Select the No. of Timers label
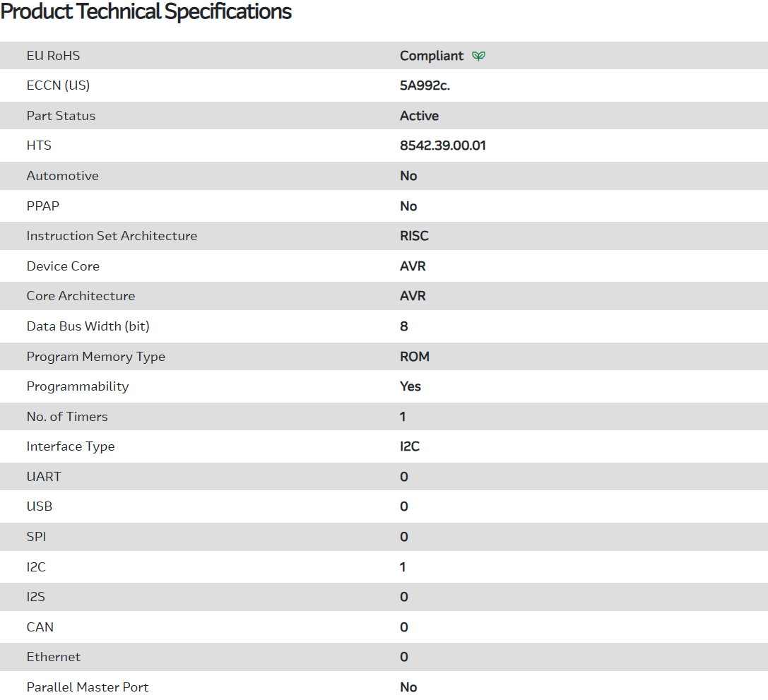Screen dimensions: 768x700 [x=67, y=417]
